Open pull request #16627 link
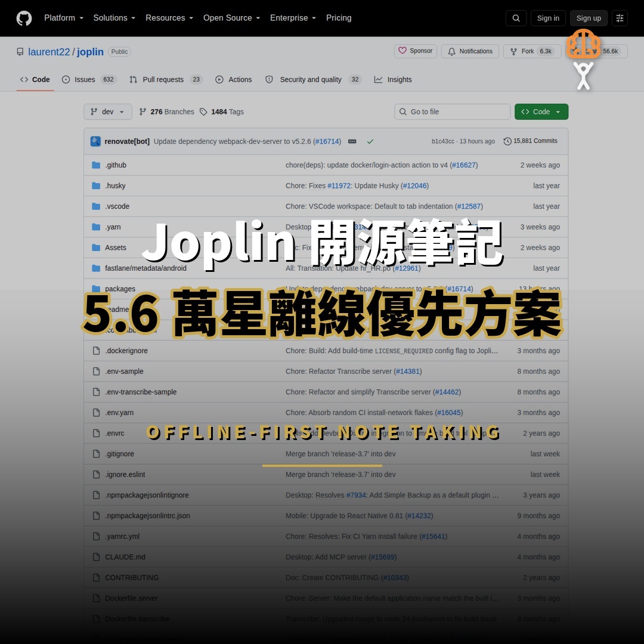Screen dimensions: 644x644 point(464,165)
